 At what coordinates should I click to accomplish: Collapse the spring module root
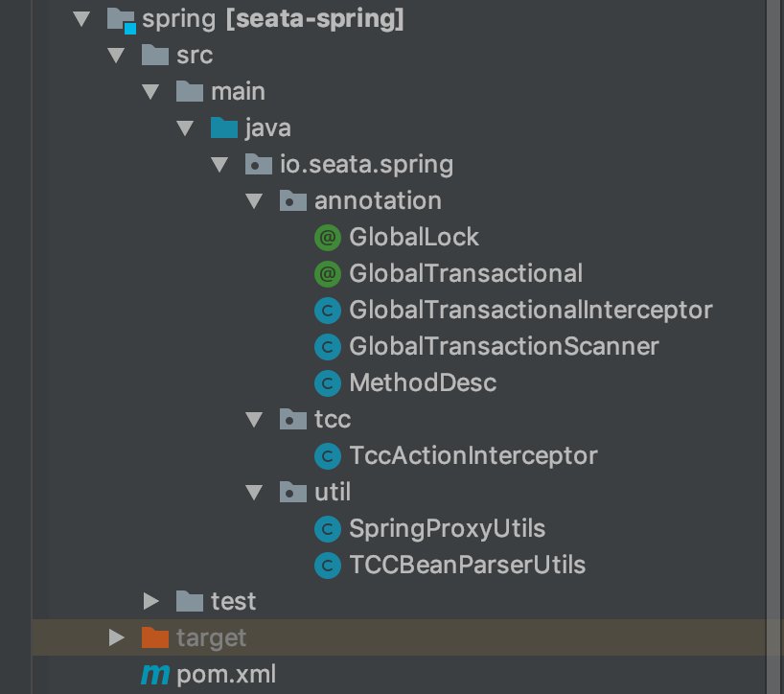click(x=81, y=19)
